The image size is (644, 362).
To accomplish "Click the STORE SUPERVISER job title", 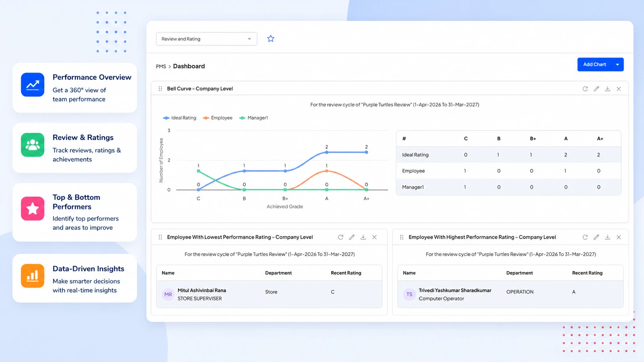I will click(x=200, y=299).
